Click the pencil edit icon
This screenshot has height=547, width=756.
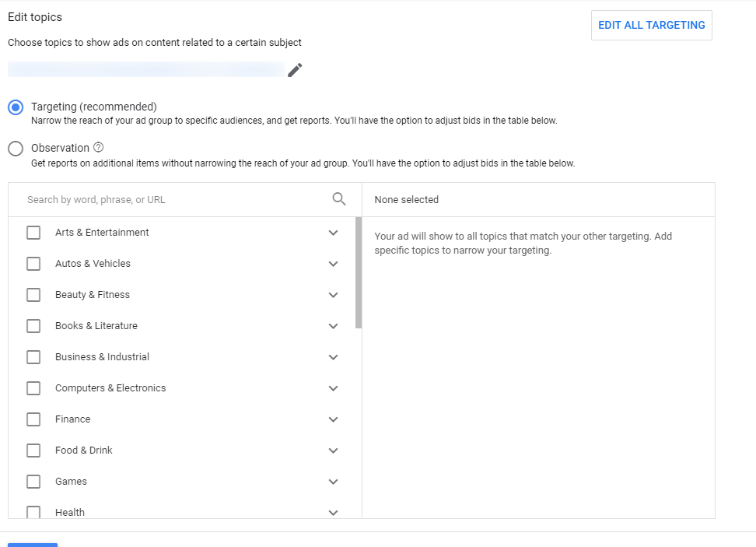tap(295, 70)
